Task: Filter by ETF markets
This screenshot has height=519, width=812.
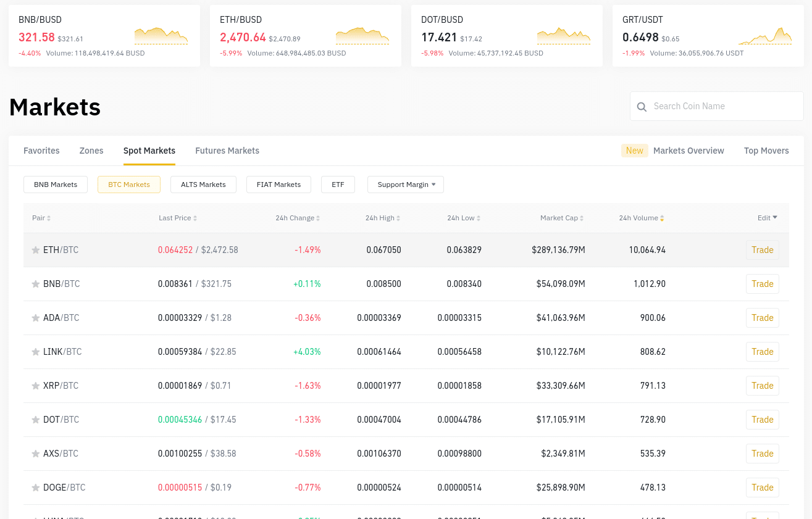Action: coord(338,185)
